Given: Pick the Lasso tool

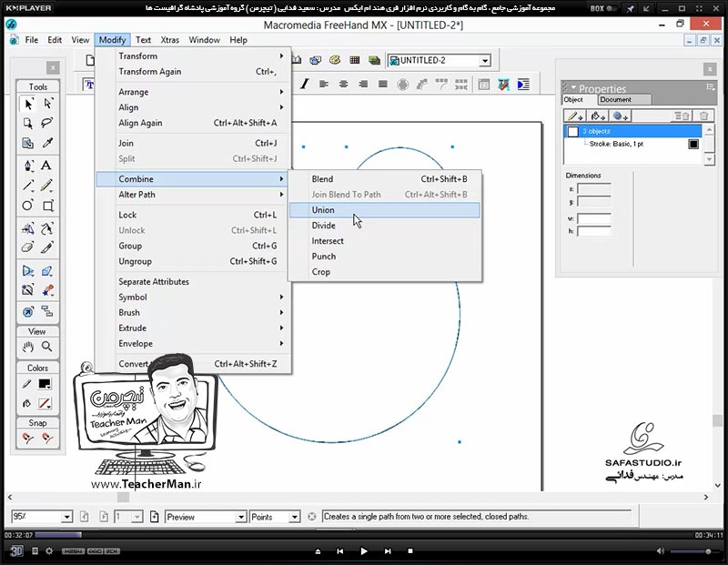Looking at the screenshot, I should pos(47,123).
